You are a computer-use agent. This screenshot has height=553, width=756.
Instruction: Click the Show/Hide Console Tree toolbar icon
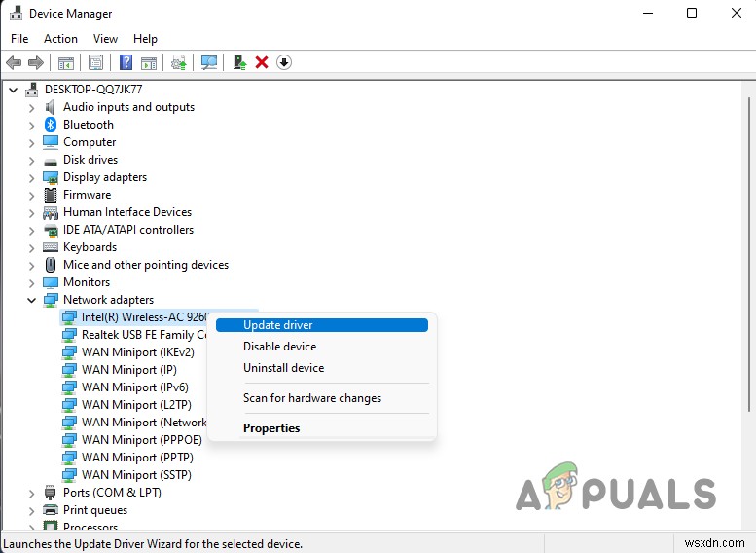[66, 62]
